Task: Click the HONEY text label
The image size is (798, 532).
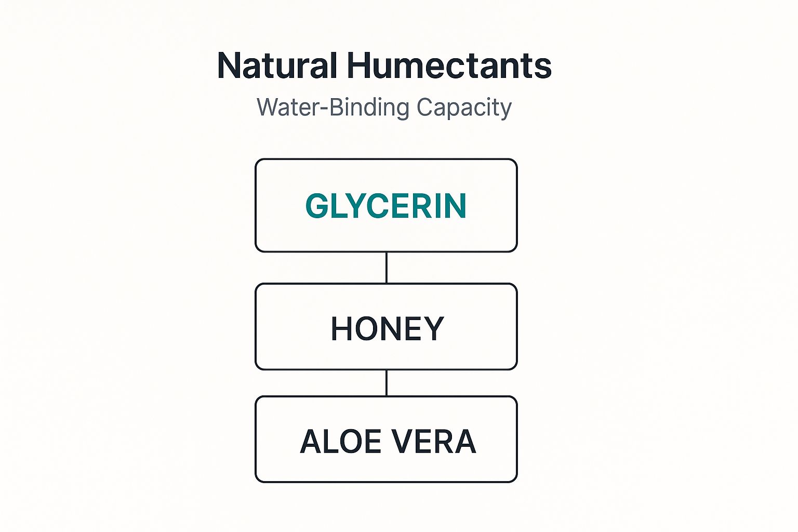Action: tap(388, 329)
